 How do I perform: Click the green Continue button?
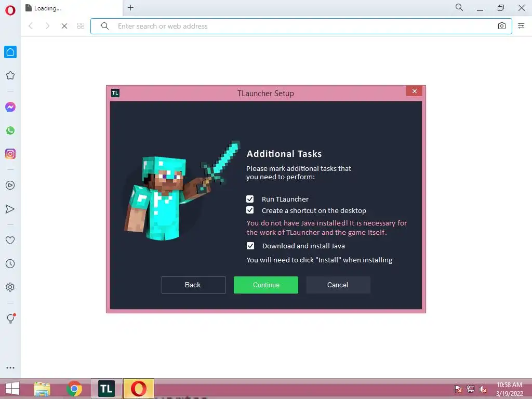point(266,285)
